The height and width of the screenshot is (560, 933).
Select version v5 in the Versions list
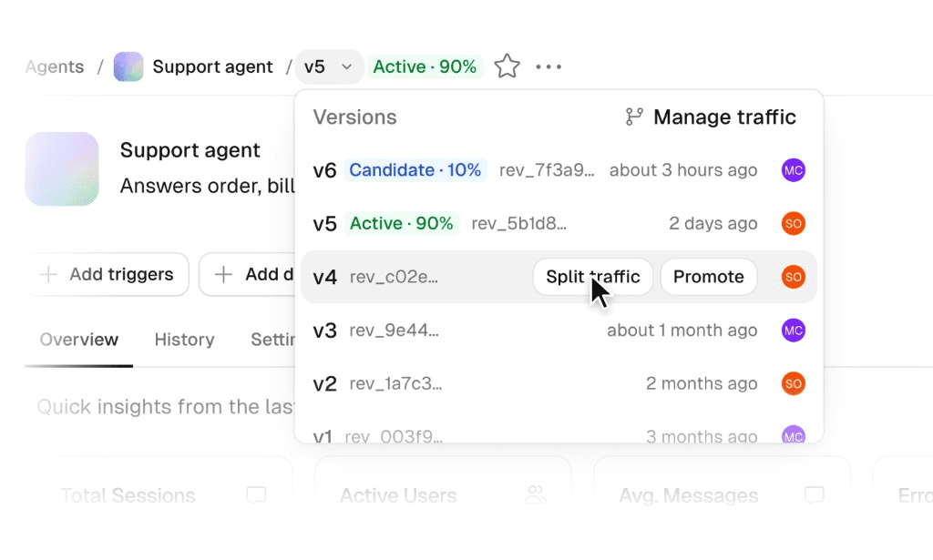coord(559,223)
